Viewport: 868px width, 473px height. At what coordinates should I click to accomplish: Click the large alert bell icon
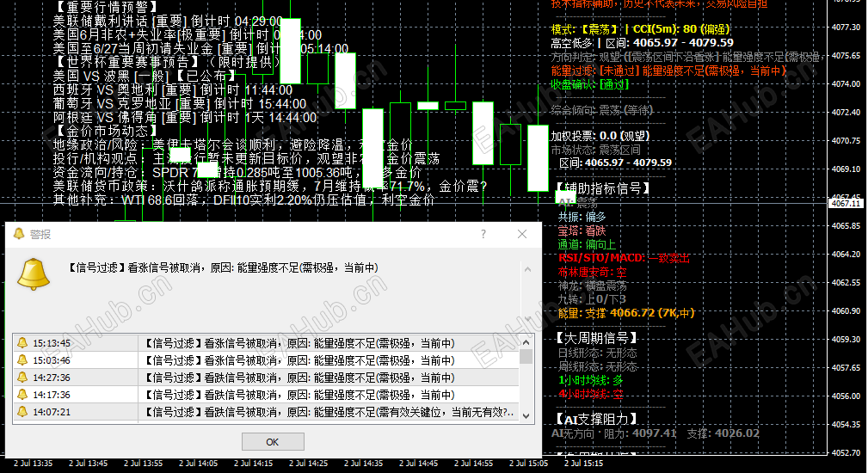click(34, 273)
